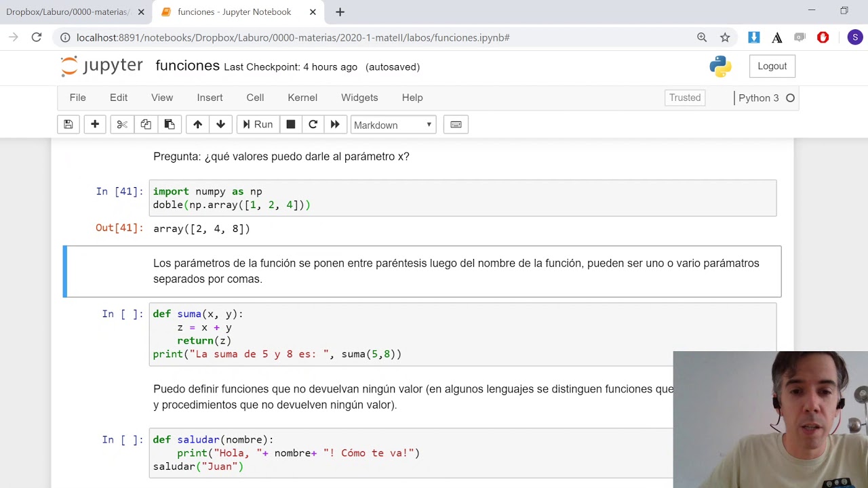Click the Trusted notebook indicator
This screenshot has width=868, height=488.
coord(685,98)
